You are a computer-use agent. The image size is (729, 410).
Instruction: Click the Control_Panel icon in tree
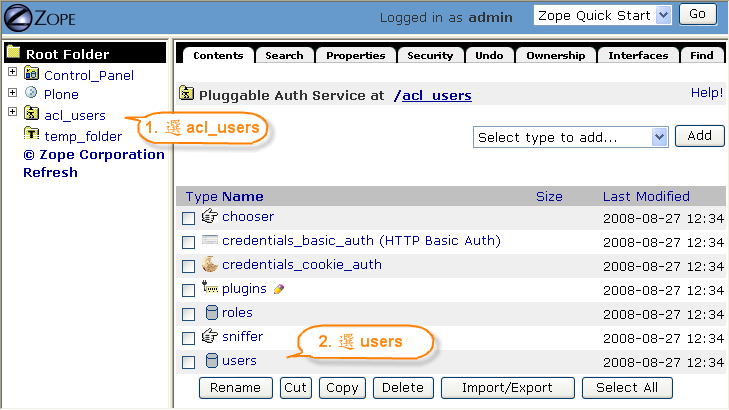tap(31, 73)
